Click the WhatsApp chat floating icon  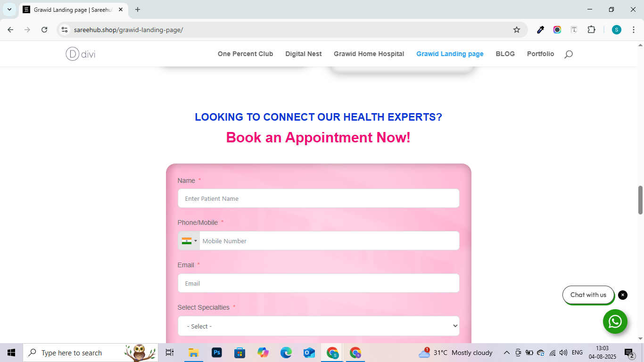[615, 321]
